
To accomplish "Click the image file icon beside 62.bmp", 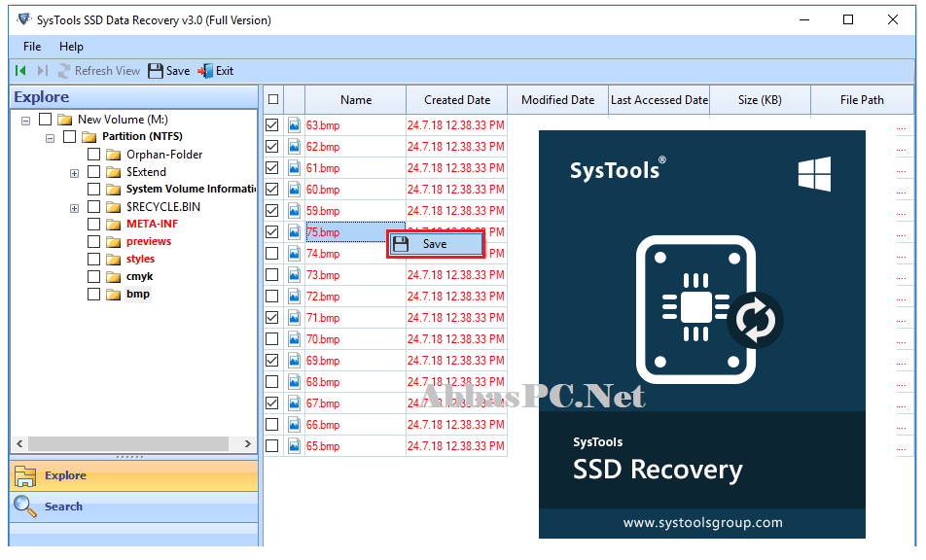I will tap(294, 147).
